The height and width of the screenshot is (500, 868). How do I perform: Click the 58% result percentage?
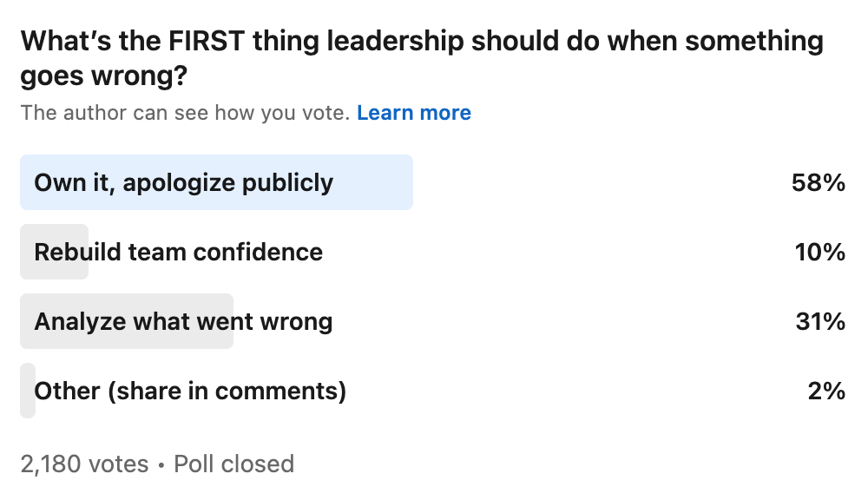coord(819,182)
